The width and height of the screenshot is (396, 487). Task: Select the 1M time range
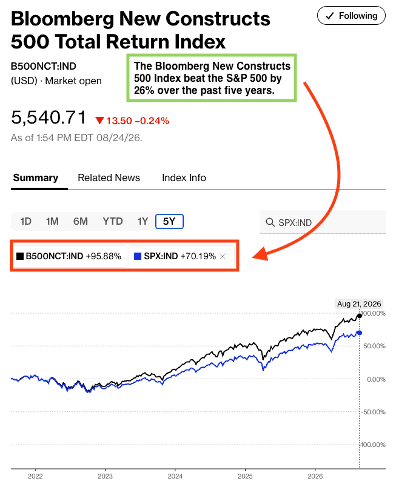(x=52, y=221)
